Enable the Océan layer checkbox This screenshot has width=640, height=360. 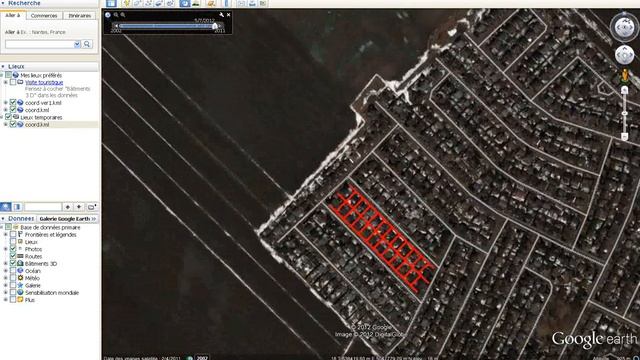coord(13,271)
